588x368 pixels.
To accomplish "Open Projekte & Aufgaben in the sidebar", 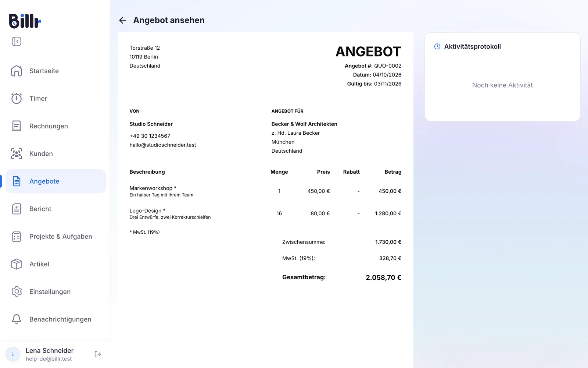I will pos(56,237).
